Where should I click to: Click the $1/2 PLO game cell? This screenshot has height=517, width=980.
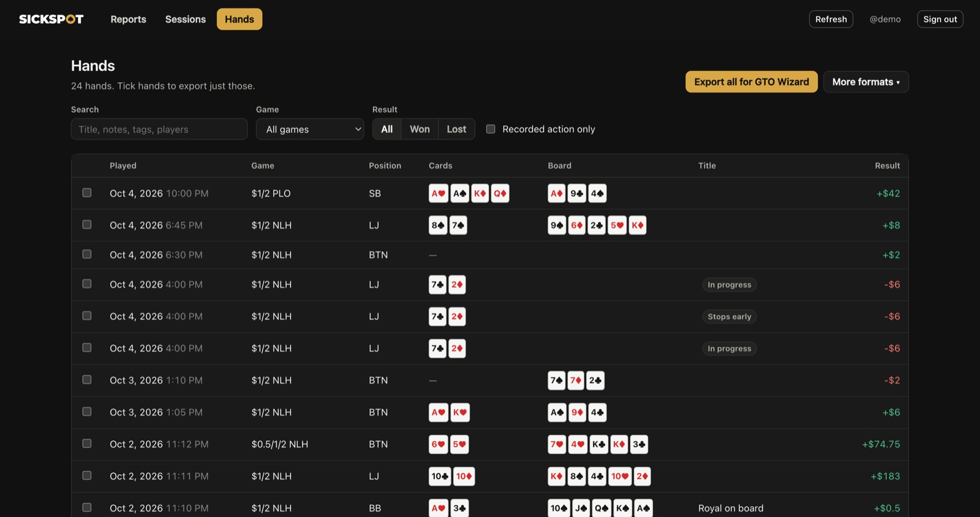pos(271,194)
